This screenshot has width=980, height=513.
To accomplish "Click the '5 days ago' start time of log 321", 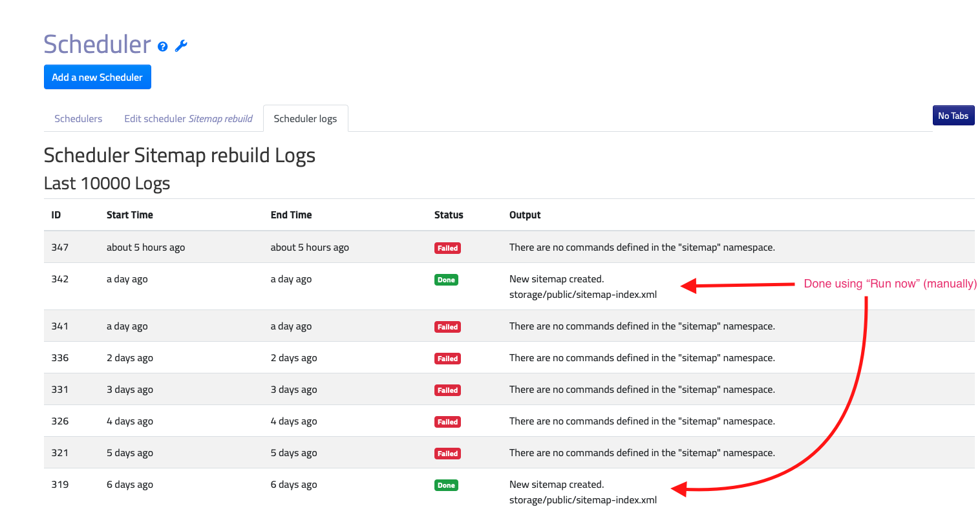I will 130,453.
